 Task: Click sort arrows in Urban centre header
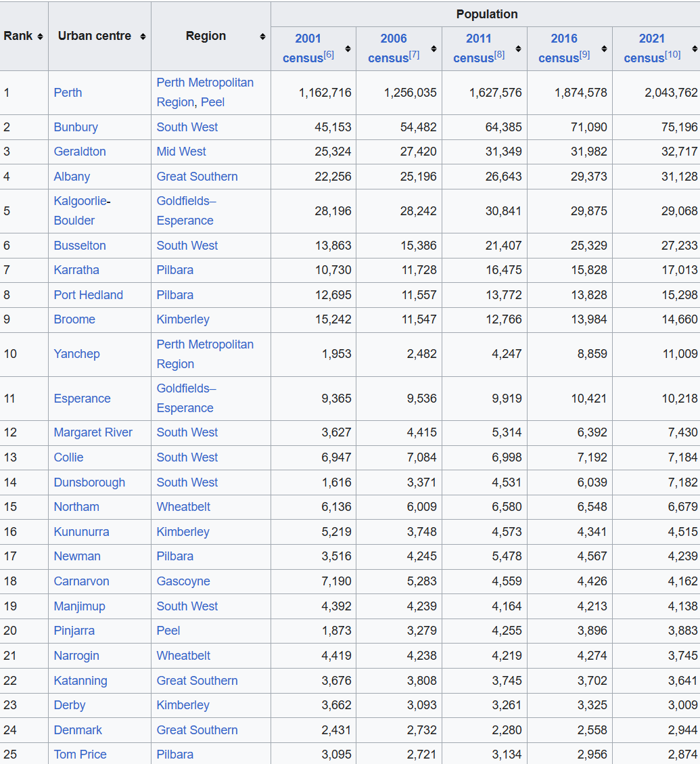click(x=143, y=37)
